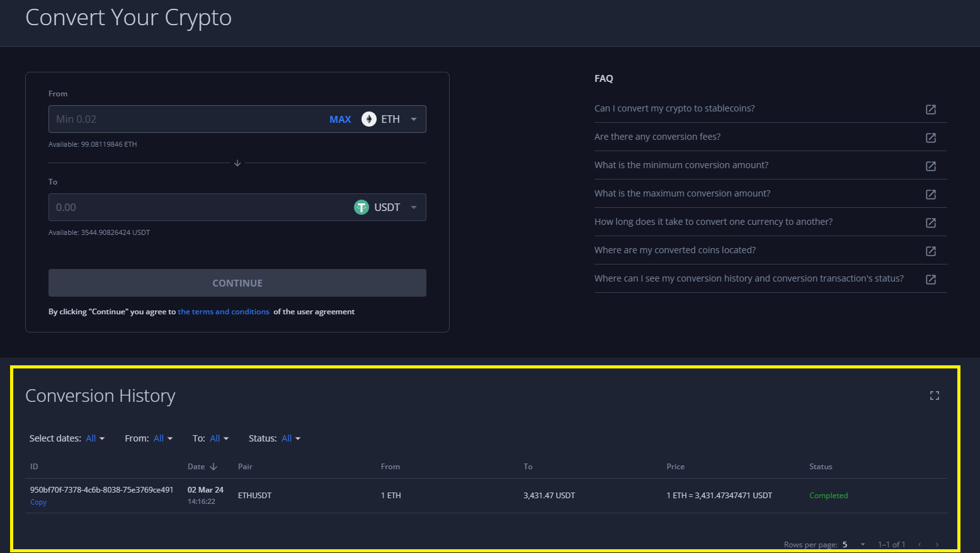Image resolution: width=980 pixels, height=553 pixels.
Task: Expand the Select dates filter
Action: (x=95, y=438)
